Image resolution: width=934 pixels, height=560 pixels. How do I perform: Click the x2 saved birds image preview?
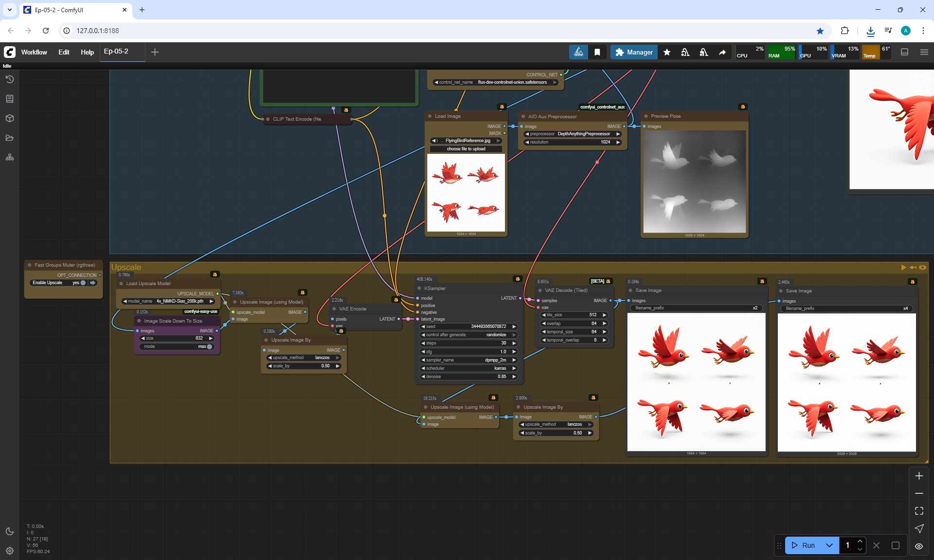pos(696,382)
